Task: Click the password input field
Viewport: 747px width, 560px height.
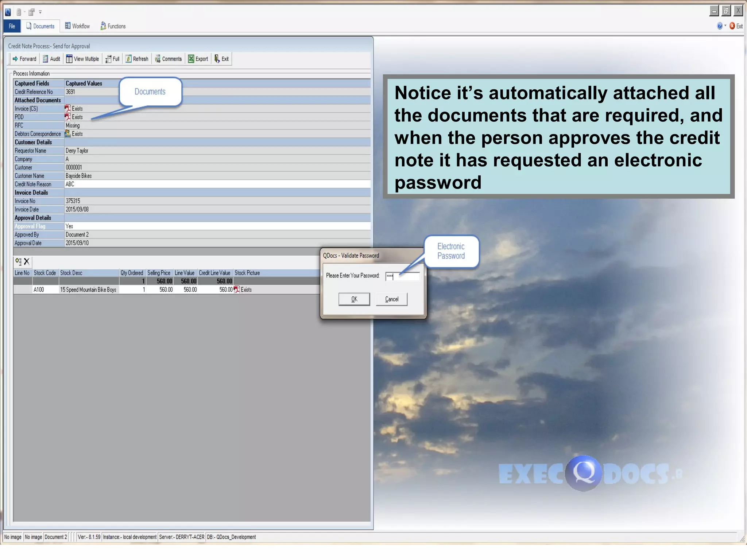Action: [x=403, y=276]
